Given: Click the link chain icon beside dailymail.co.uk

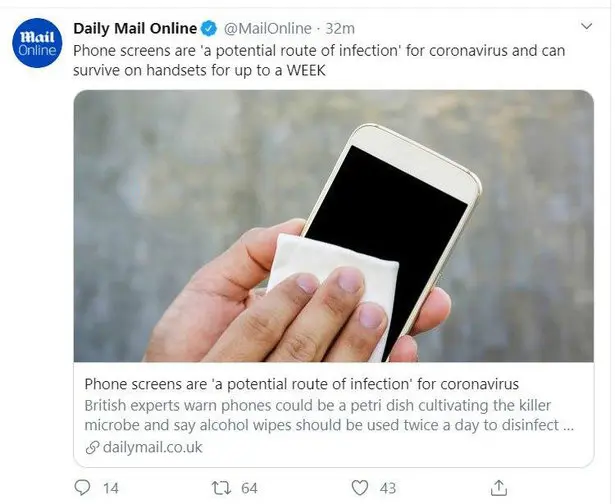Looking at the screenshot, I should pos(92,448).
